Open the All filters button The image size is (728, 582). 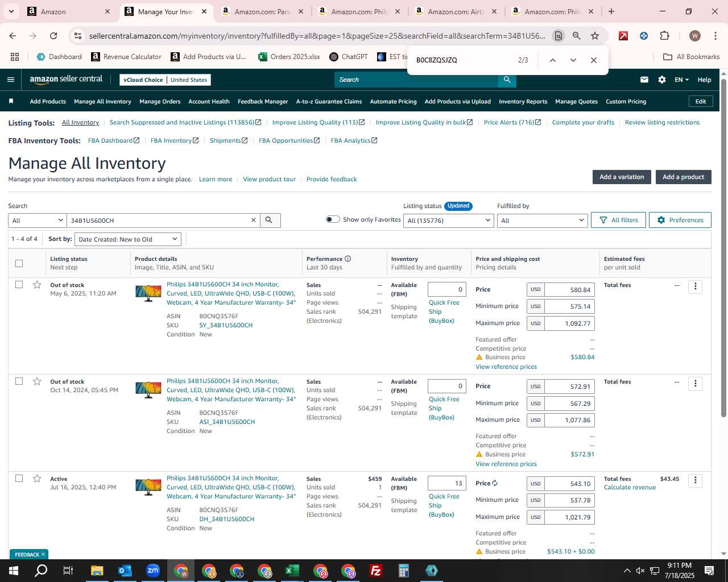click(619, 220)
